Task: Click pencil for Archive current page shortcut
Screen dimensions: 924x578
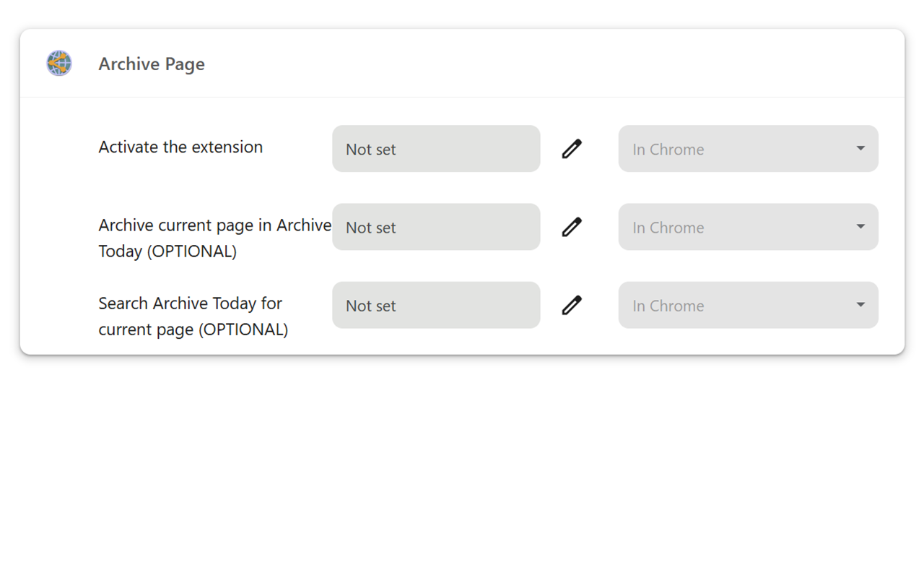Action: 572,227
